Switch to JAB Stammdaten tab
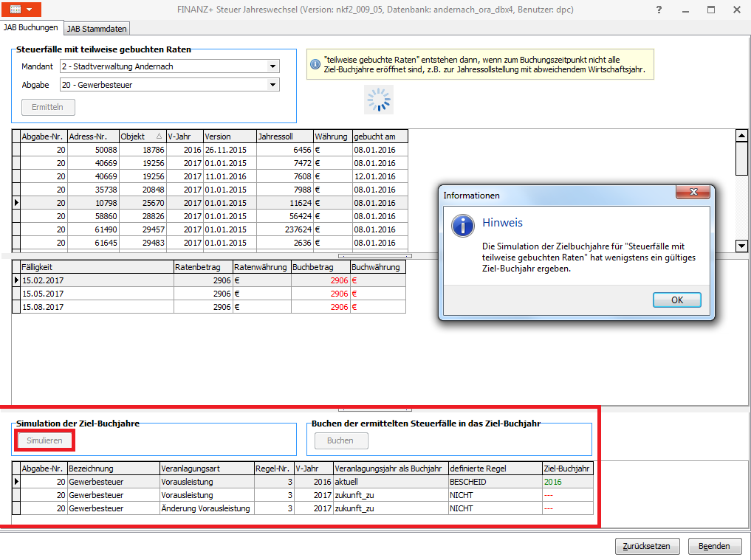Image resolution: width=751 pixels, height=560 pixels. (97, 29)
